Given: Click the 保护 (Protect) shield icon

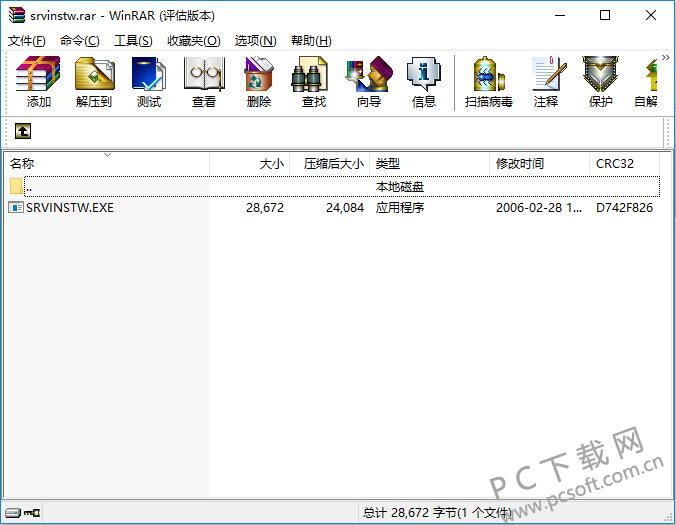Looking at the screenshot, I should [600, 82].
